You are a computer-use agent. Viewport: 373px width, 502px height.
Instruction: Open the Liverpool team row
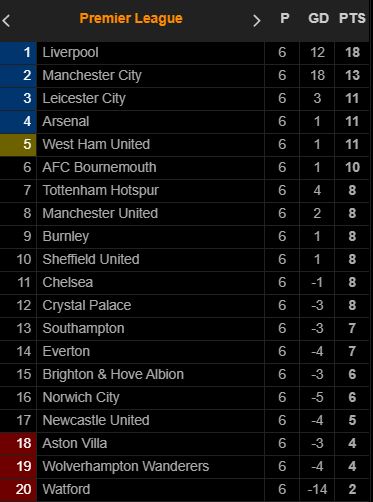pyautogui.click(x=184, y=53)
